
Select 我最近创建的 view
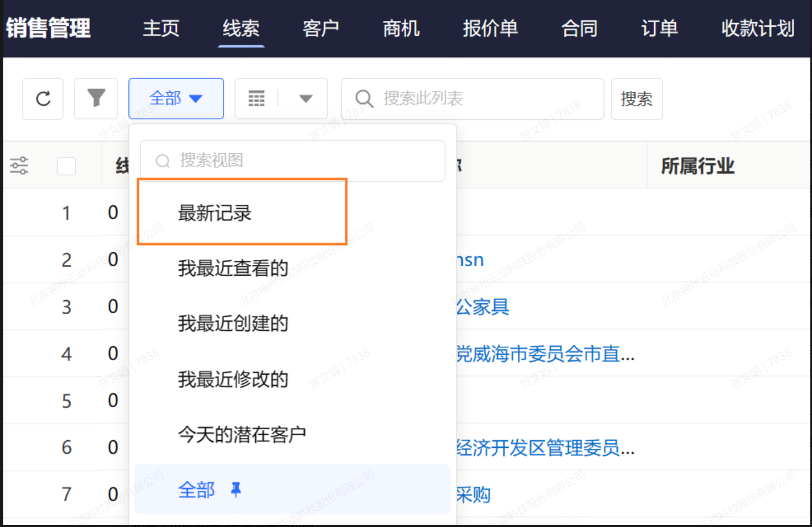pyautogui.click(x=233, y=324)
